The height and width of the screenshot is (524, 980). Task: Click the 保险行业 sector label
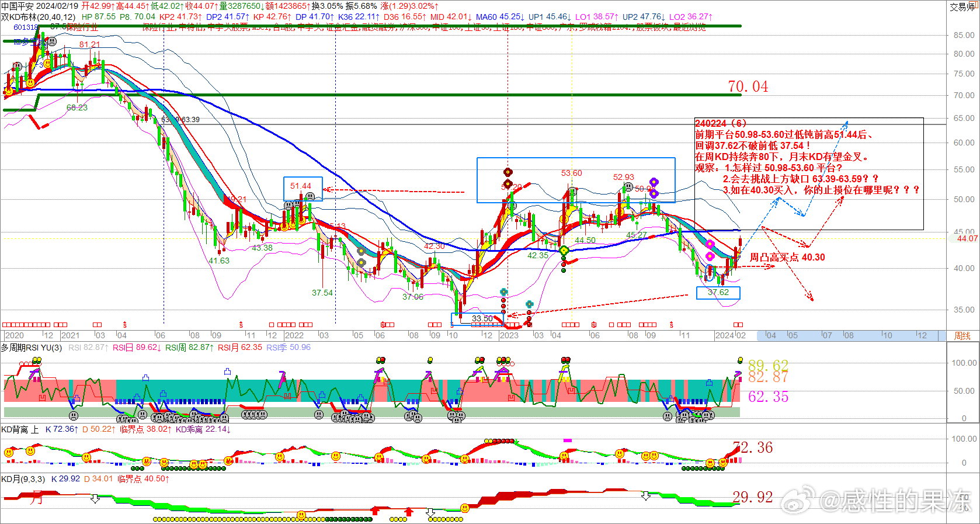coord(82,27)
